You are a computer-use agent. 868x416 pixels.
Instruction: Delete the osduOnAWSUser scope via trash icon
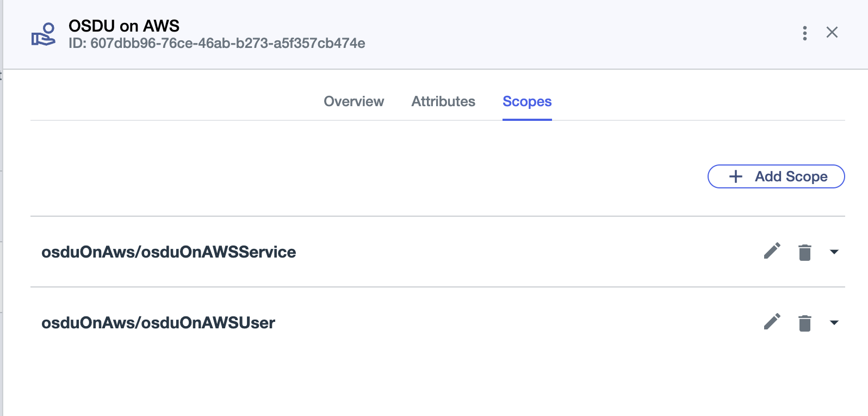[x=805, y=323]
